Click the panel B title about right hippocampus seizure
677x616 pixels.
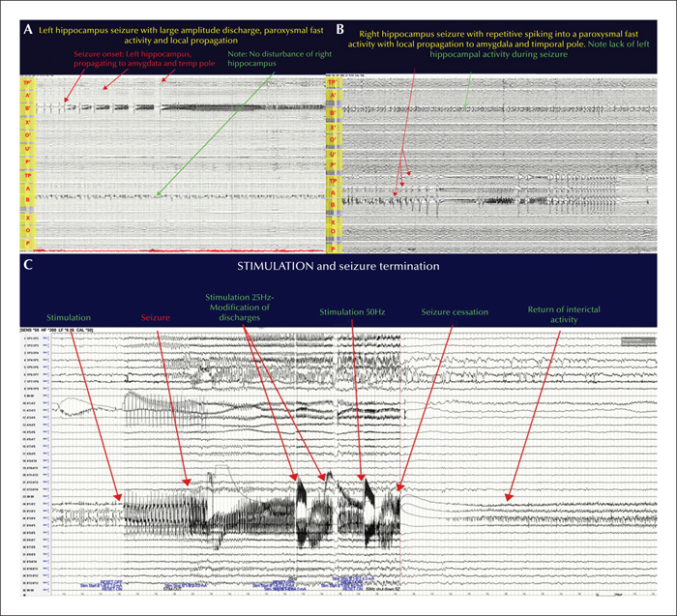(x=498, y=39)
